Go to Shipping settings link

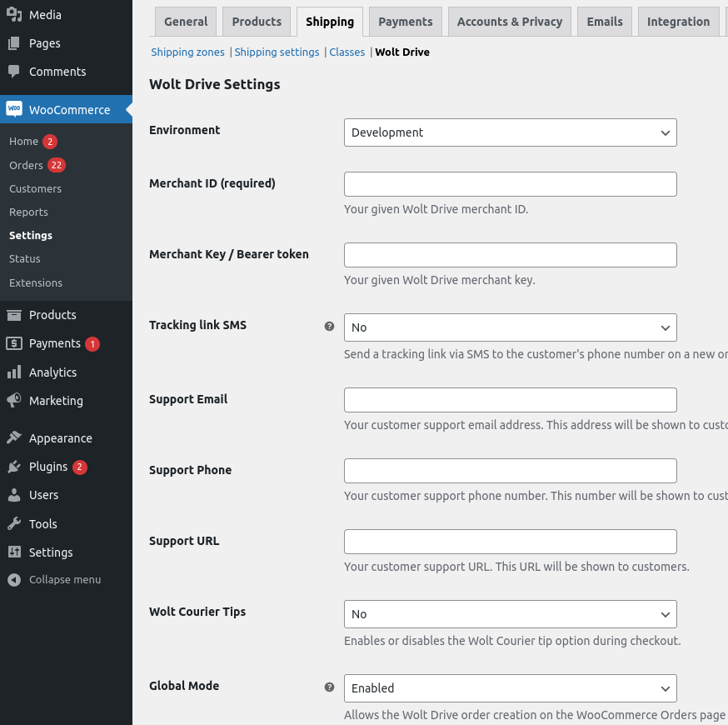(277, 52)
